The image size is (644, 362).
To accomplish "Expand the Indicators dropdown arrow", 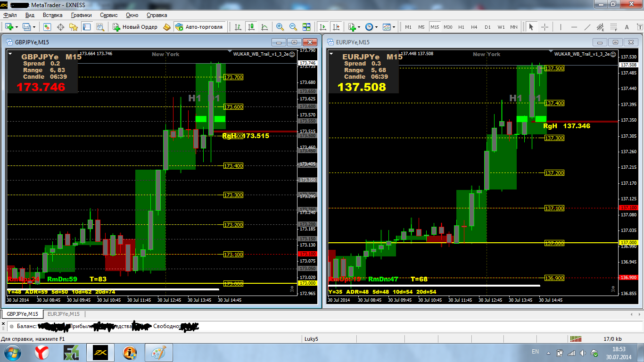I will (x=359, y=27).
